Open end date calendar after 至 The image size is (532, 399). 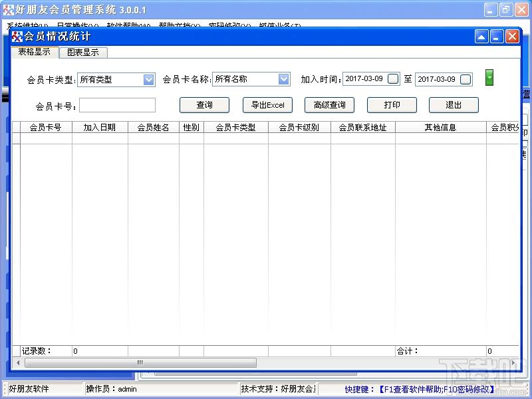click(465, 79)
